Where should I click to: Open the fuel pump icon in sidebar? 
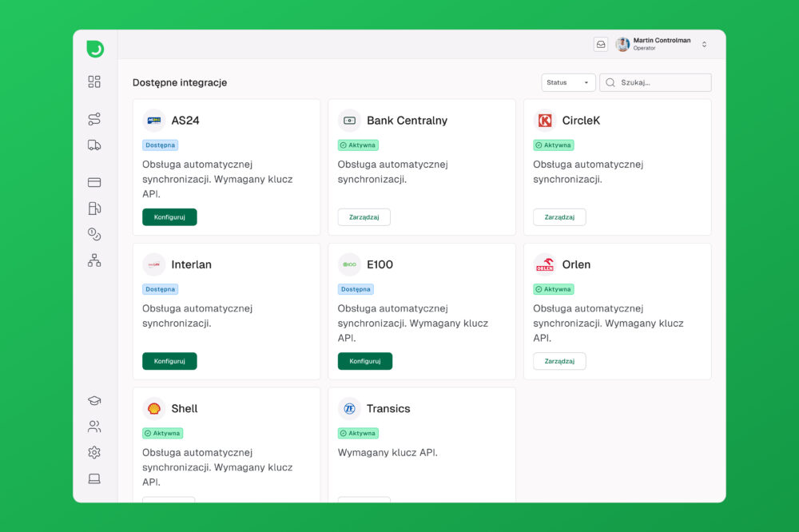click(x=94, y=208)
